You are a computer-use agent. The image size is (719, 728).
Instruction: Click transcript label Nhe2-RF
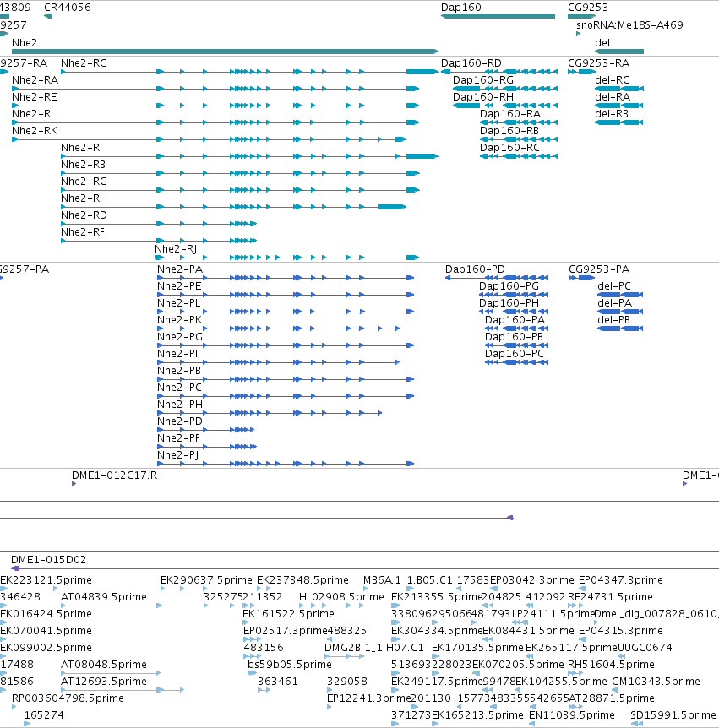(83, 231)
